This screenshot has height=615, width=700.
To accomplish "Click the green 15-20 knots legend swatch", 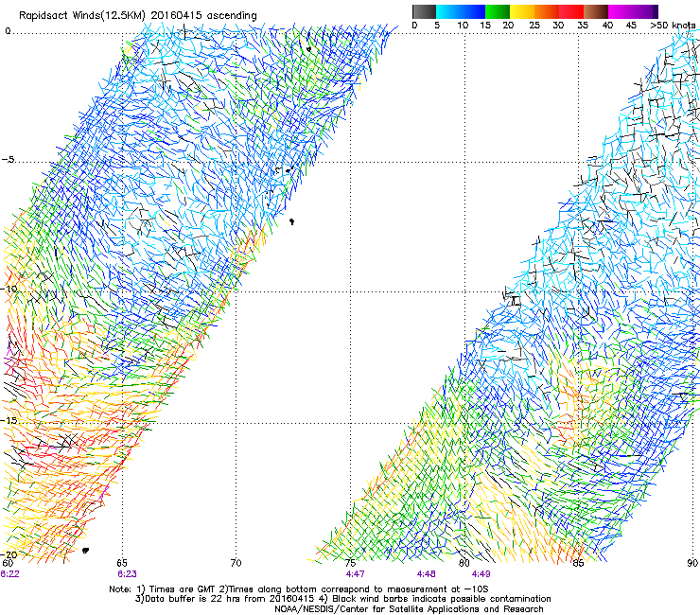I will [498, 11].
